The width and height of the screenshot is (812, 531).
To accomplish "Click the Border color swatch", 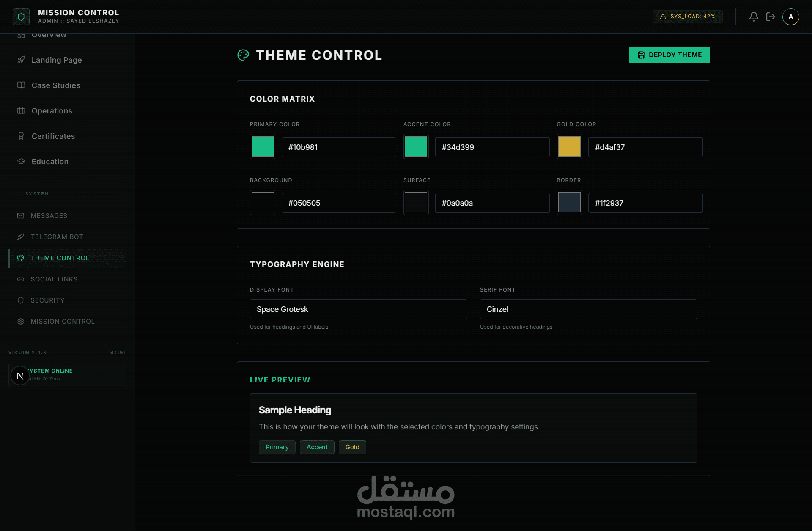I will pos(569,203).
